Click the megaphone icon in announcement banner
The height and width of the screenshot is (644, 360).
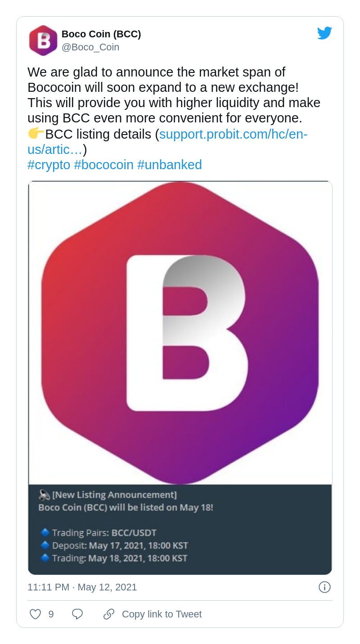tap(44, 495)
